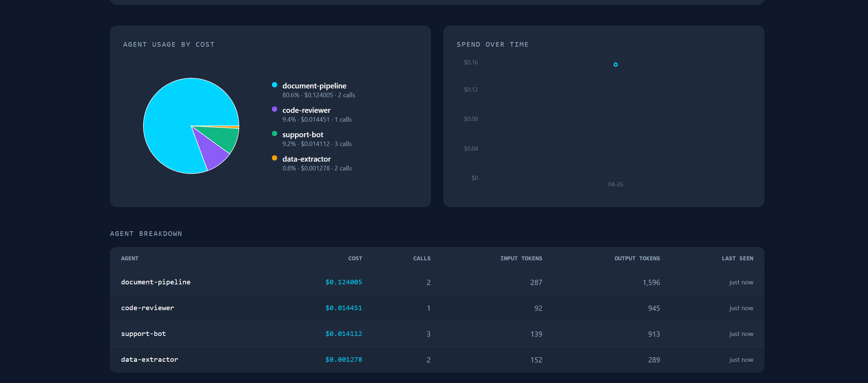Sort table by CALLS column header
The image size is (868, 383).
[x=422, y=259]
